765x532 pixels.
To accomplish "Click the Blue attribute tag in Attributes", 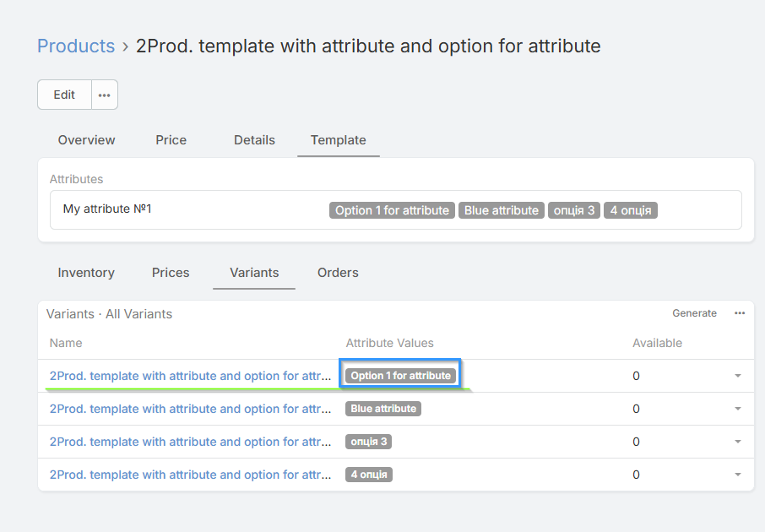I will (x=502, y=210).
